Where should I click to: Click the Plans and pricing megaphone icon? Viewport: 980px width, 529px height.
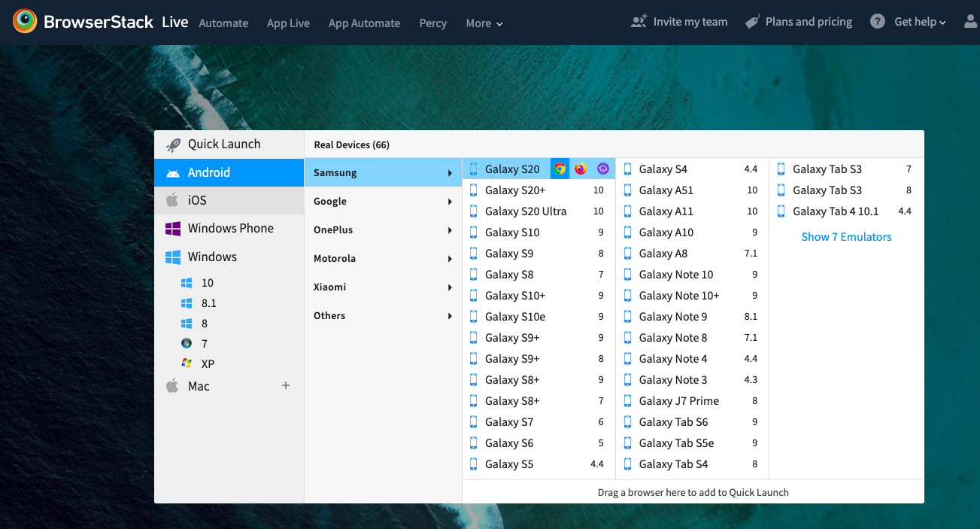[x=751, y=21]
